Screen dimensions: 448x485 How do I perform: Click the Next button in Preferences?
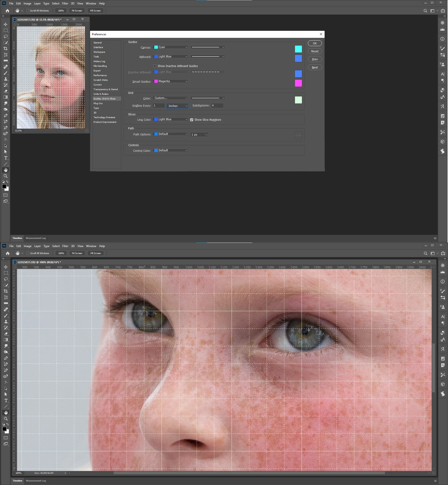(x=315, y=67)
